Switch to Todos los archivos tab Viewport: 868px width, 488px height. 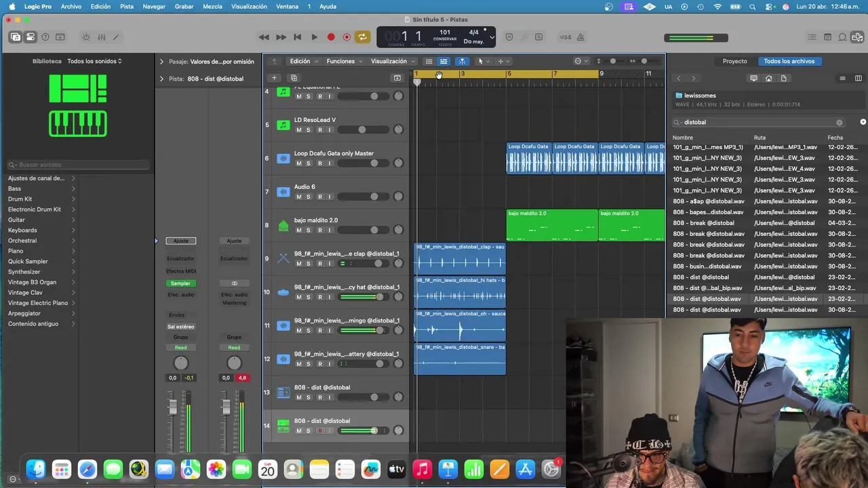(x=789, y=61)
